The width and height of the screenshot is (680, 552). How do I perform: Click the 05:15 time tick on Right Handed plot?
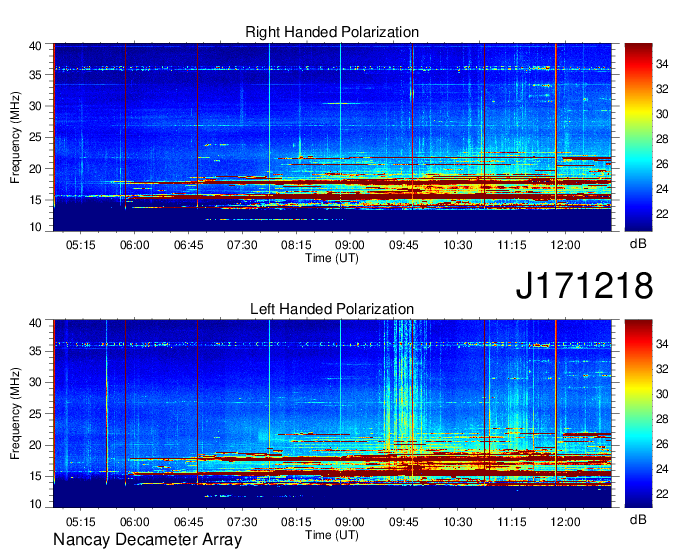coord(81,245)
